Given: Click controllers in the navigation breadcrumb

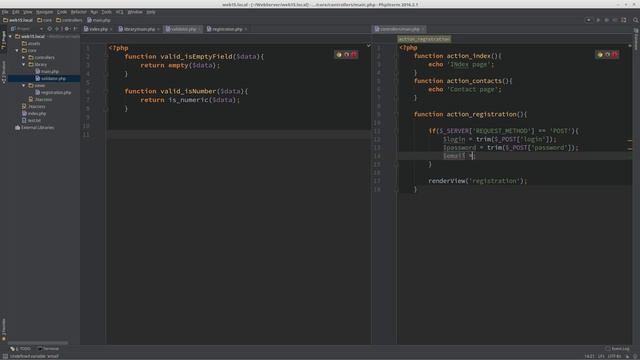Looking at the screenshot, I should 69,20.
